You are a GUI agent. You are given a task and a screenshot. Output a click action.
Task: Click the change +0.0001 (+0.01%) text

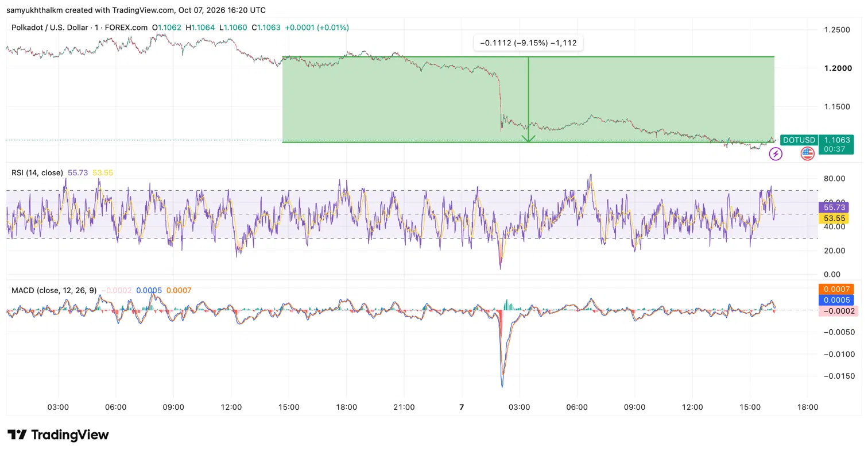(317, 28)
